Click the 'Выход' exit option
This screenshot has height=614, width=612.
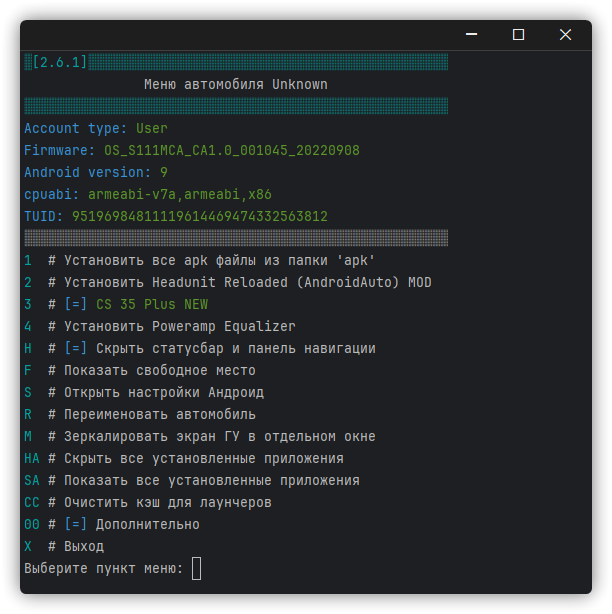pyautogui.click(x=84, y=547)
